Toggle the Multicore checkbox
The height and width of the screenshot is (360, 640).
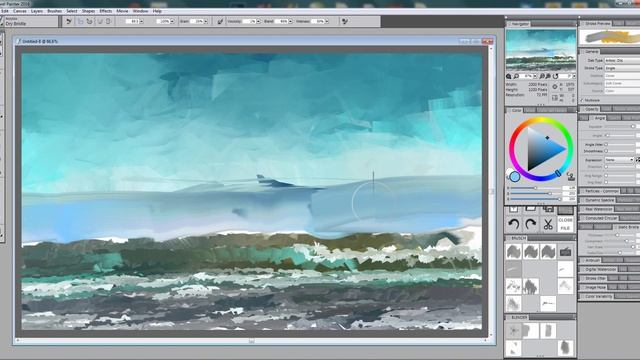pos(582,100)
